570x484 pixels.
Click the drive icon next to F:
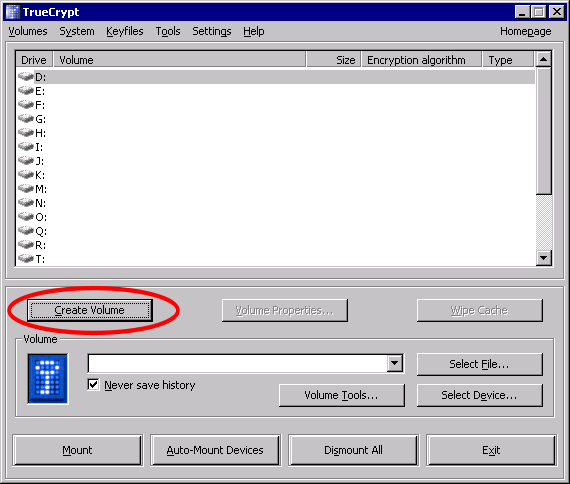click(26, 105)
